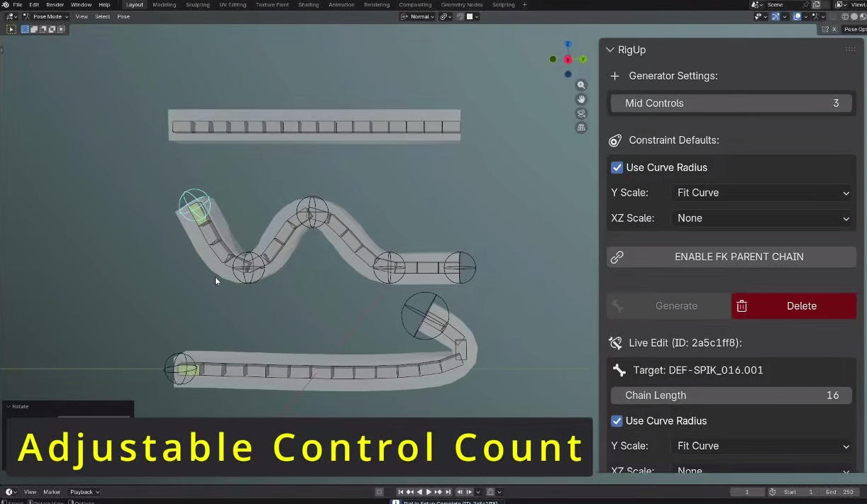Select the Hand pan icon in the viewport
Screen dimensions: 867x504
click(x=581, y=99)
